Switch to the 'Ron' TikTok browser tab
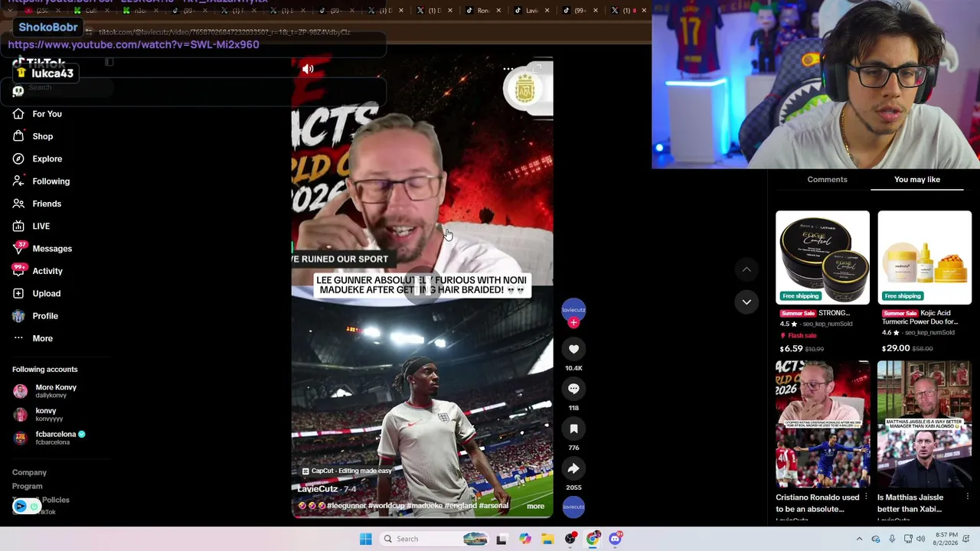Image resolution: width=980 pixels, height=551 pixels. tap(484, 11)
